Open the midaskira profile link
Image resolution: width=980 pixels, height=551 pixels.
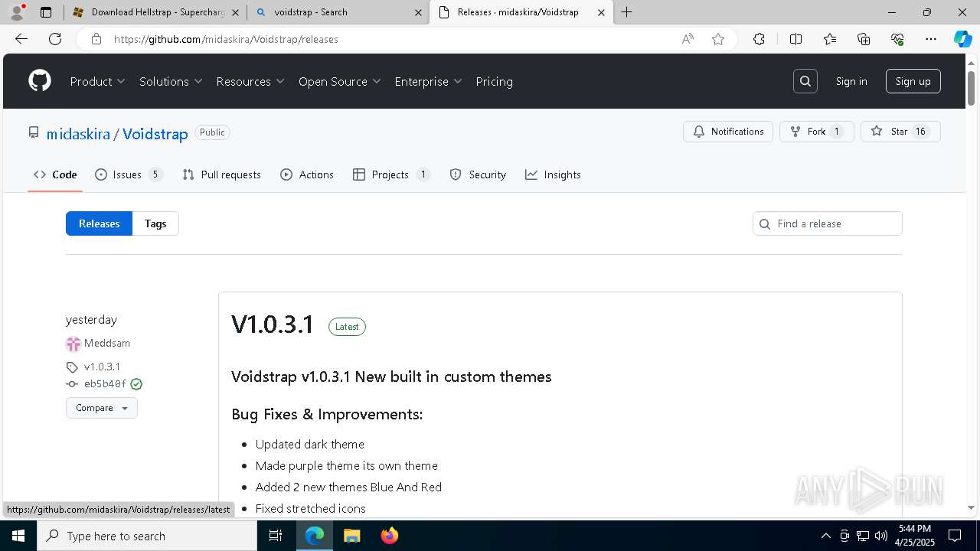click(78, 134)
